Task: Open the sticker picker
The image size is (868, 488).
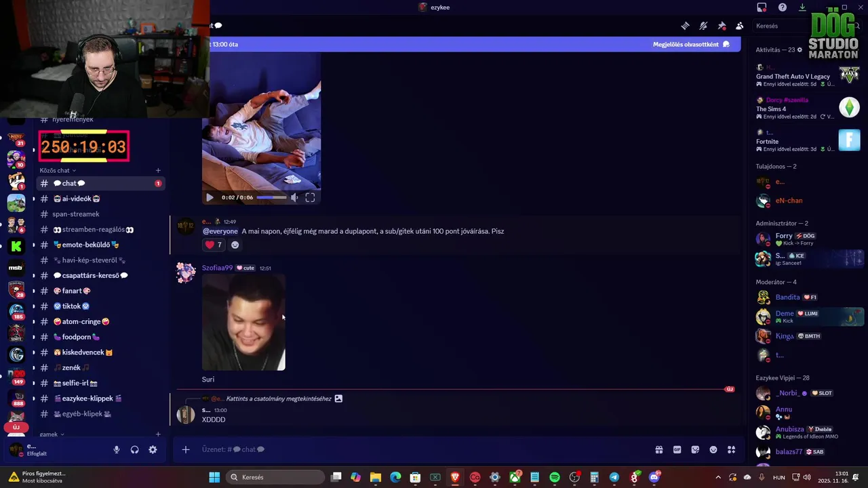Action: coord(695,449)
